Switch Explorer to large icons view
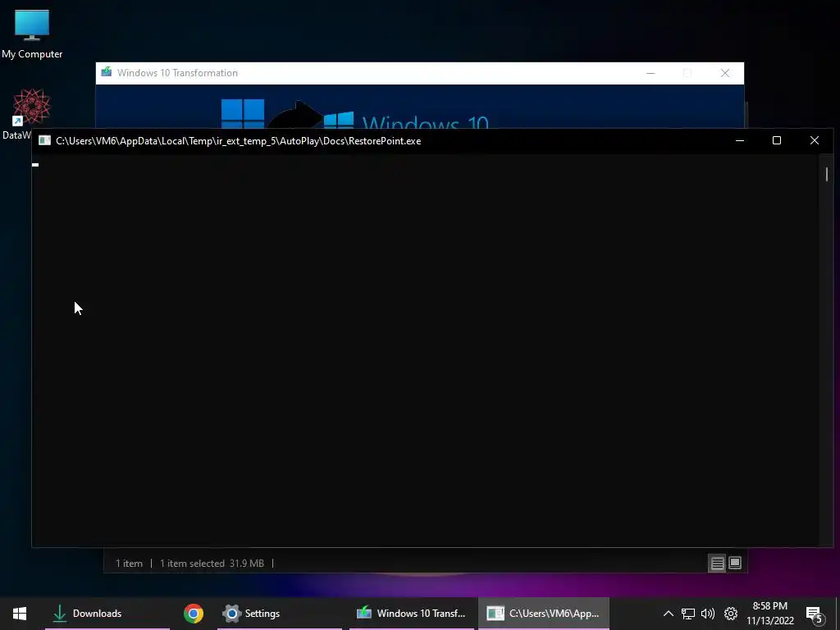840x630 pixels. (x=734, y=563)
